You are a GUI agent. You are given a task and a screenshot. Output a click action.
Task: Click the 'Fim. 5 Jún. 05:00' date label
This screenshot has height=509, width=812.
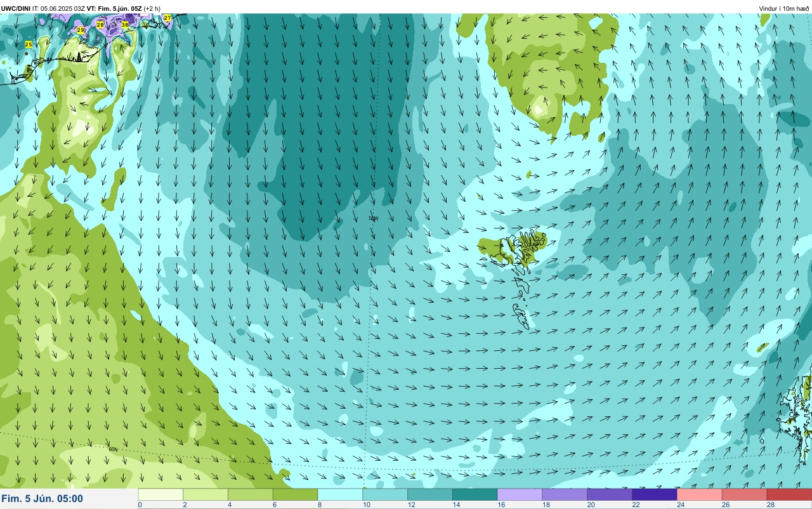[43, 499]
